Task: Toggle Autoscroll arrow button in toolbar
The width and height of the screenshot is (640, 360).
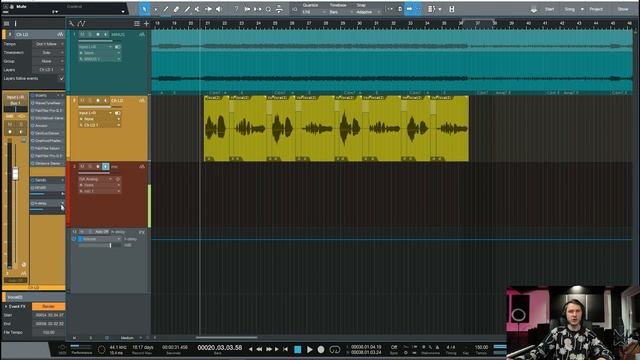Action: coord(409,9)
